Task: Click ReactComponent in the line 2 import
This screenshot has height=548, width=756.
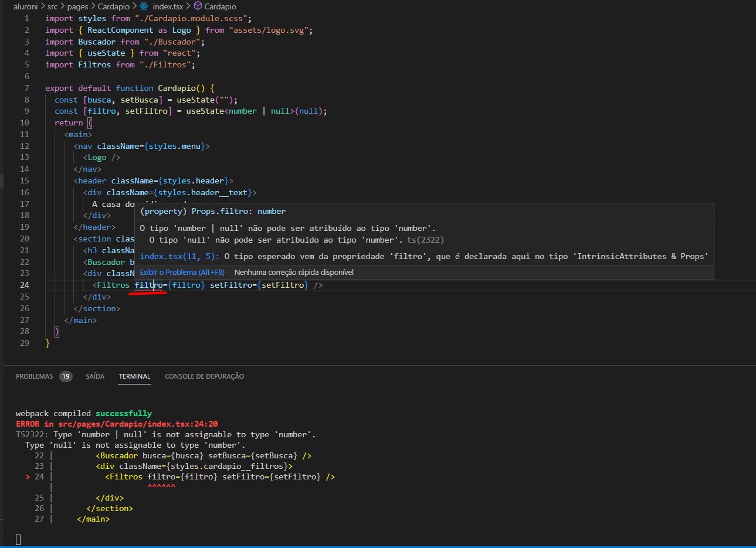Action: [120, 30]
